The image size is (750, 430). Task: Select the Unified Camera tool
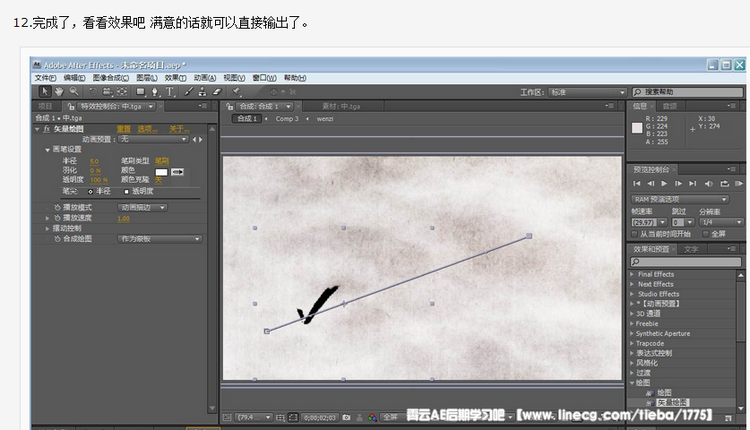click(107, 91)
